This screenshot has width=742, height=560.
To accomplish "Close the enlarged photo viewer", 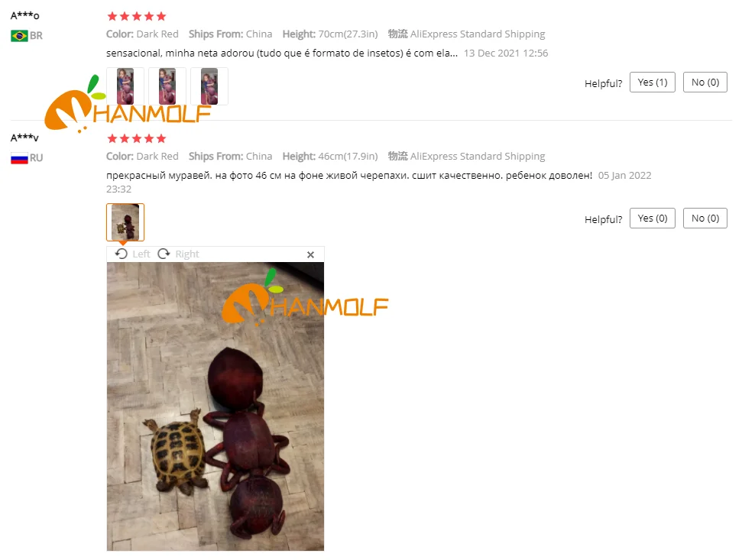I will pos(310,254).
